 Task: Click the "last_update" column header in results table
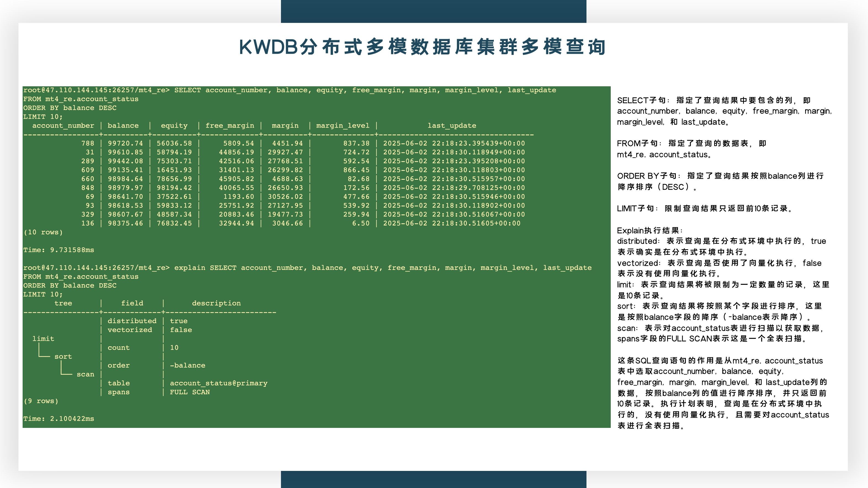[x=452, y=126]
